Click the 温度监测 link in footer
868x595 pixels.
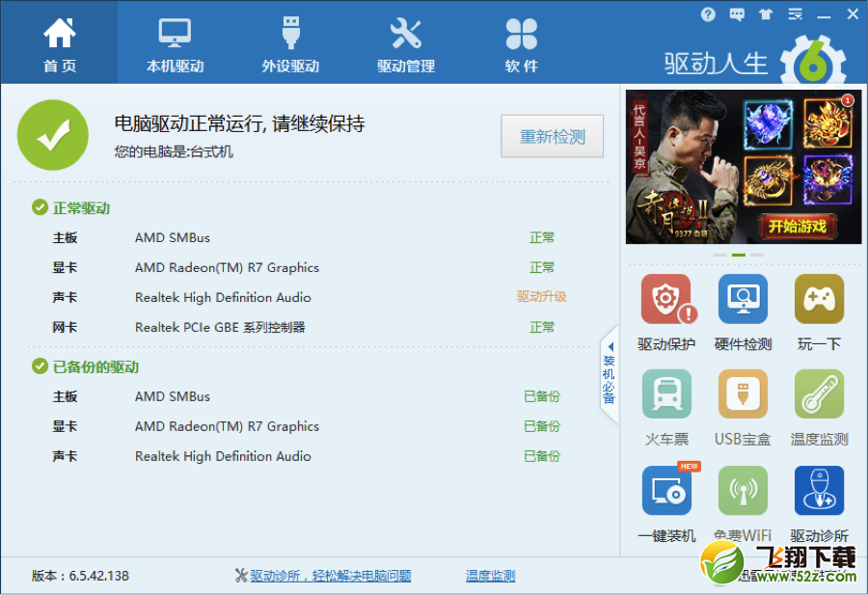click(491, 576)
